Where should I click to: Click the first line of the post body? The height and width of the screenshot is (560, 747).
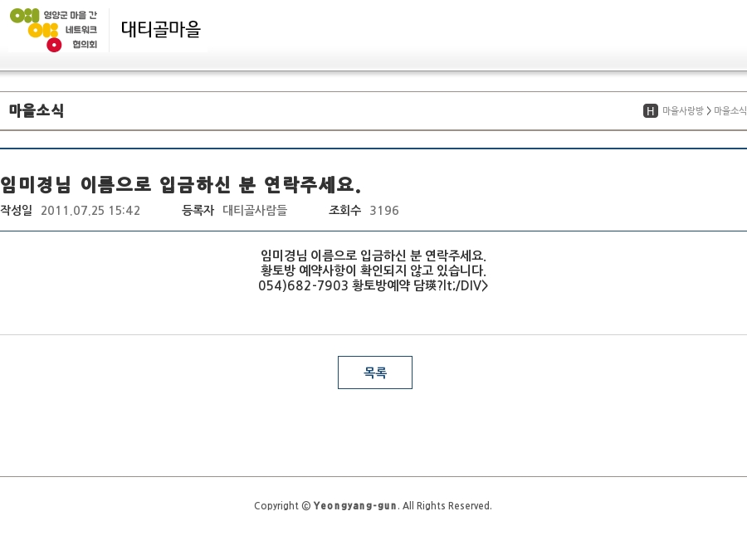[x=373, y=256]
